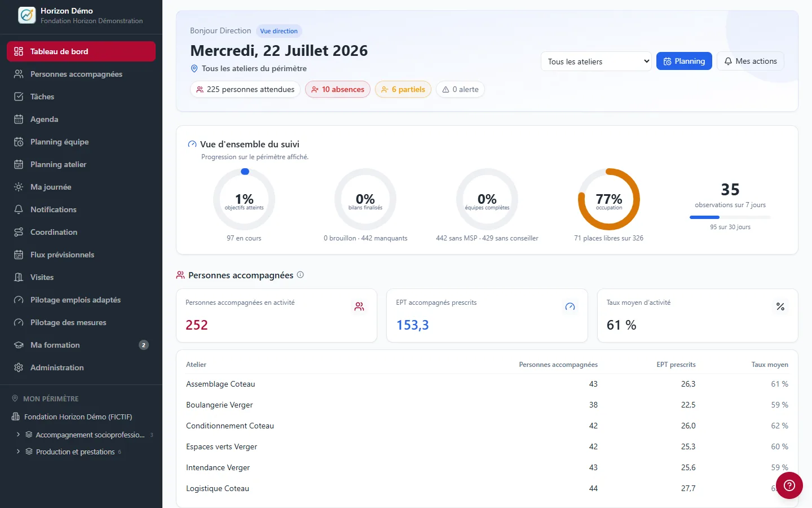Click the 10 absences badge
Image resolution: width=812 pixels, height=508 pixels.
pyautogui.click(x=338, y=89)
